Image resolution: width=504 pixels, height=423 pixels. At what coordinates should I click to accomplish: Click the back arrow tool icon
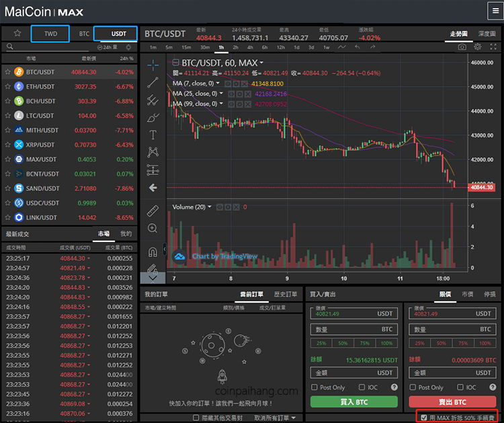pos(153,188)
